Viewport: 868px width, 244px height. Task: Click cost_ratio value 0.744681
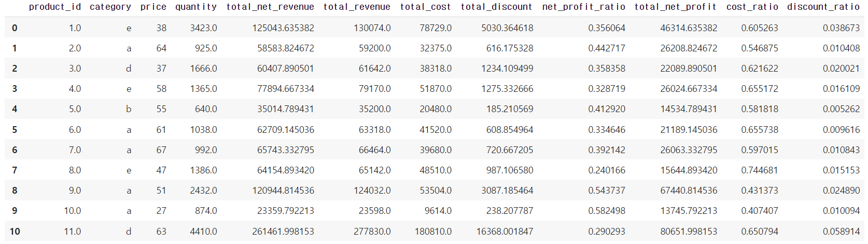coord(760,170)
